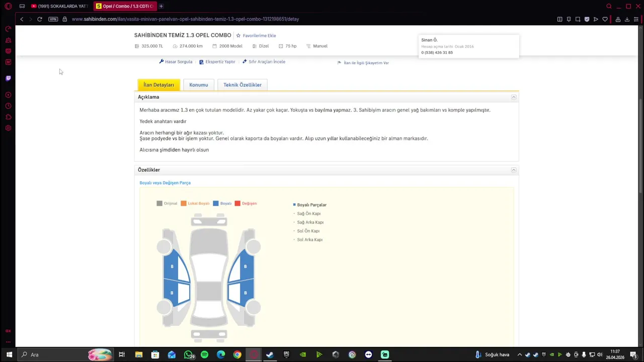Click the 2008 Model text

click(231, 46)
